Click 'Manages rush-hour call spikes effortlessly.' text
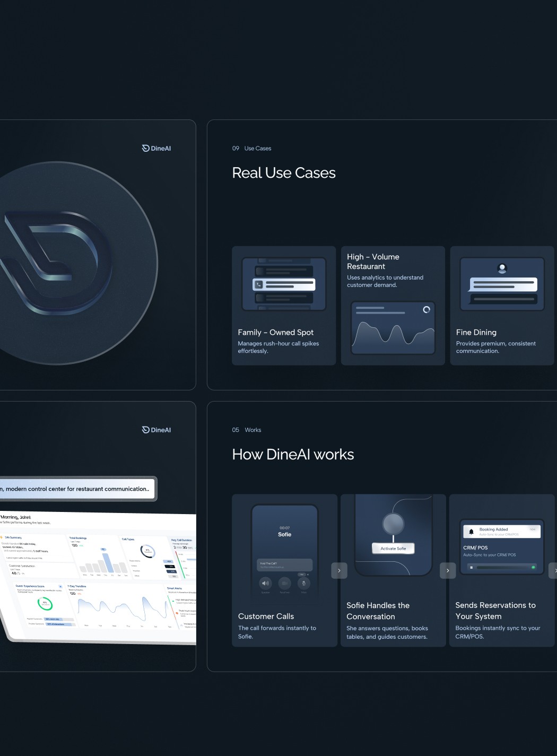Image resolution: width=557 pixels, height=756 pixels. pos(278,347)
